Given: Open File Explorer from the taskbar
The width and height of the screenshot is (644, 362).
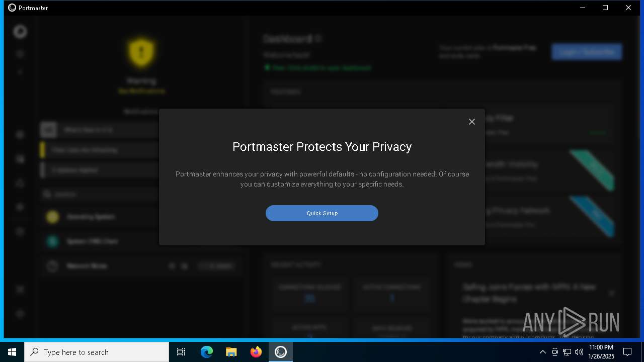Looking at the screenshot, I should click(x=231, y=352).
